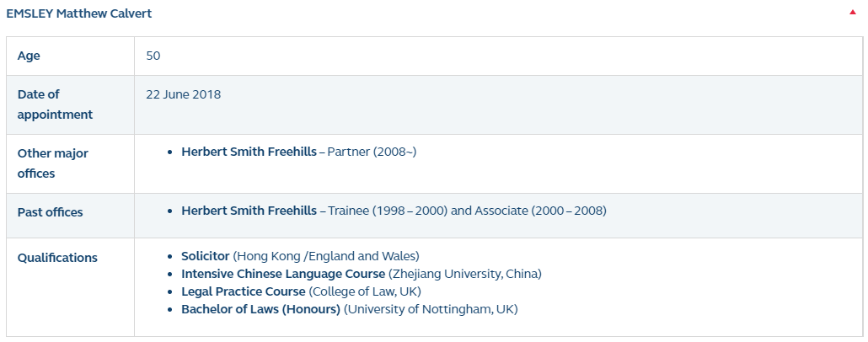Image resolution: width=868 pixels, height=342 pixels.
Task: Select the Qualifications row label
Action: tap(57, 258)
